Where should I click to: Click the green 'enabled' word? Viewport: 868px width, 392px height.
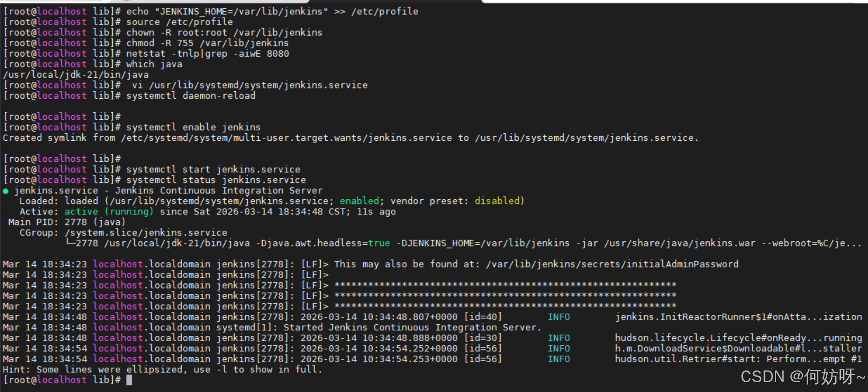tap(359, 201)
